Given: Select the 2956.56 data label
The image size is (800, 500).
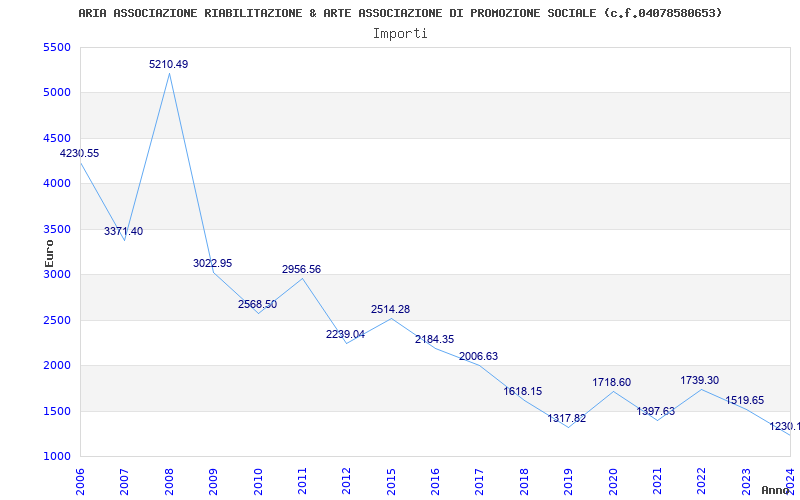Looking at the screenshot, I should pos(301,270).
